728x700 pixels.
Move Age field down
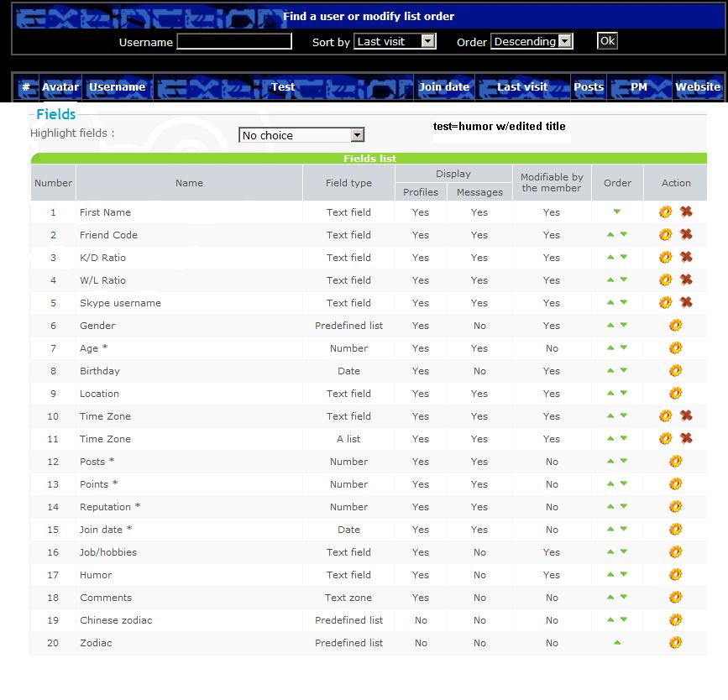coord(624,347)
